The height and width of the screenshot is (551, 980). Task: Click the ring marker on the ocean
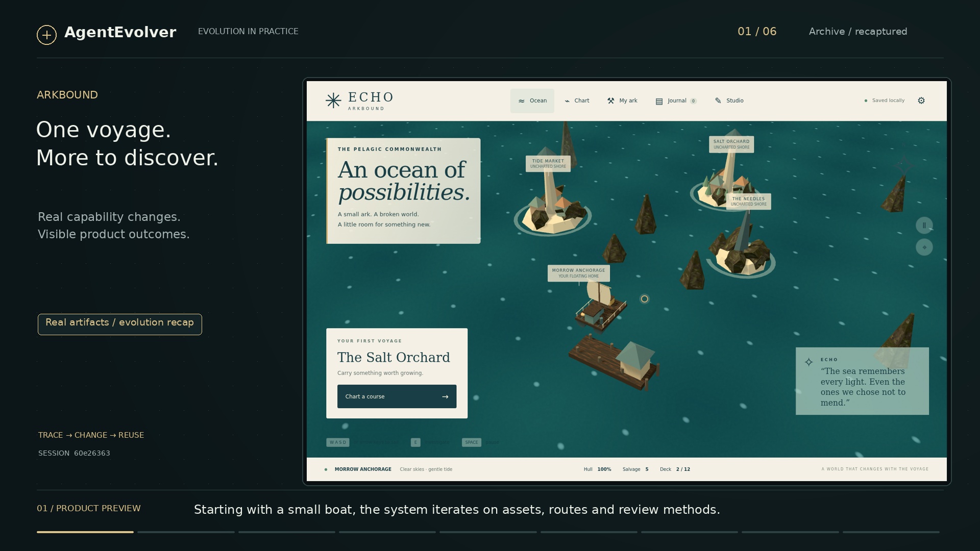coord(645,299)
